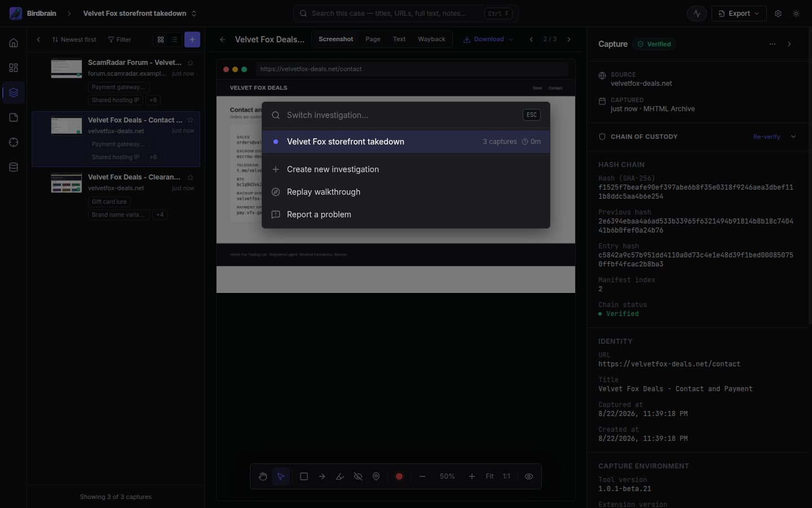Select the arrow annotation tool

tap(322, 476)
